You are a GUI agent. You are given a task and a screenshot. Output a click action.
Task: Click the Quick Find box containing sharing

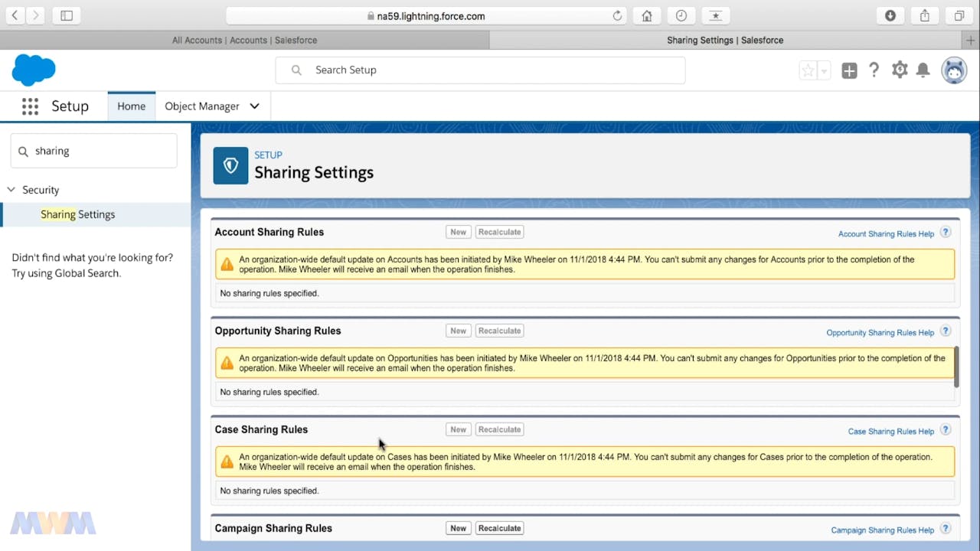pyautogui.click(x=94, y=151)
